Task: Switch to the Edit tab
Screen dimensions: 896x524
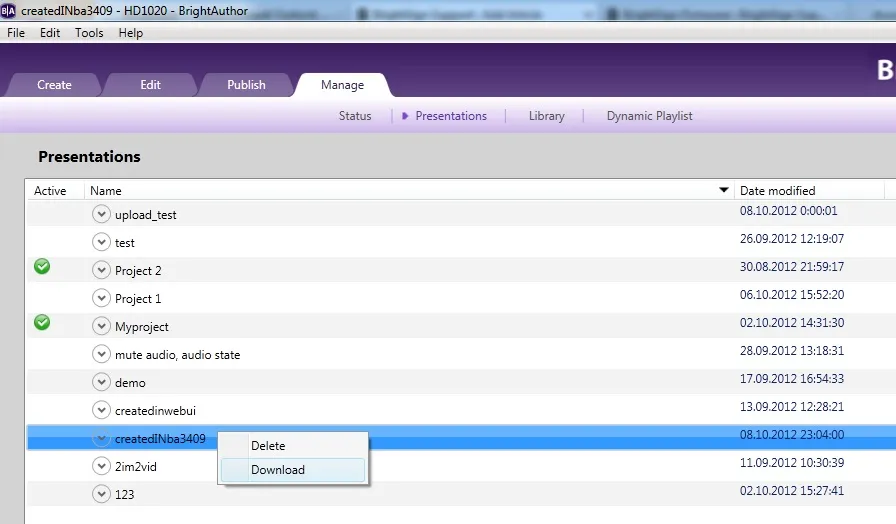Action: (x=150, y=85)
